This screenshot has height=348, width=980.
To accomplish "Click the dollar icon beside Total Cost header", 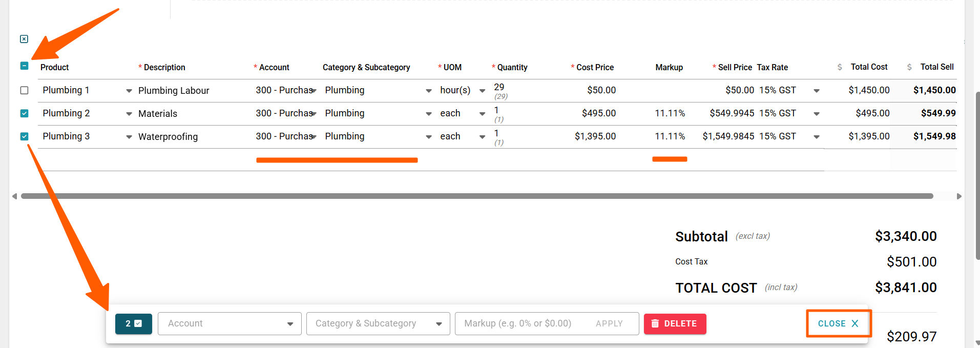I will click(840, 67).
